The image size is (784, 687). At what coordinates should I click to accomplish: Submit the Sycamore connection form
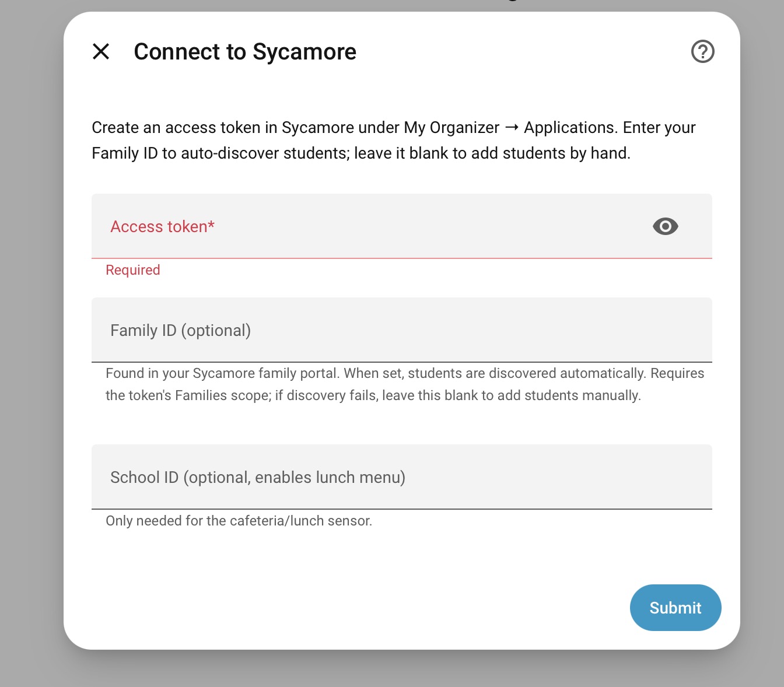(x=675, y=608)
